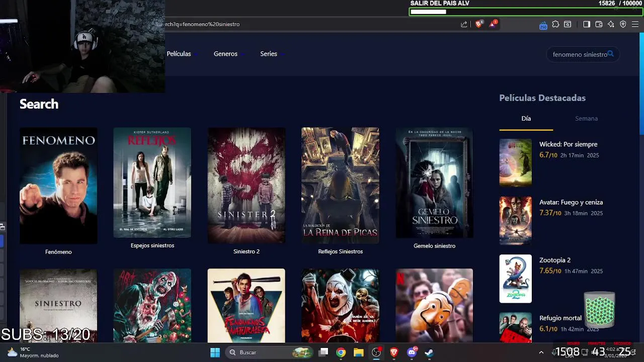644x362 pixels.
Task: Click the Brave VPN shield icon
Action: click(x=623, y=24)
